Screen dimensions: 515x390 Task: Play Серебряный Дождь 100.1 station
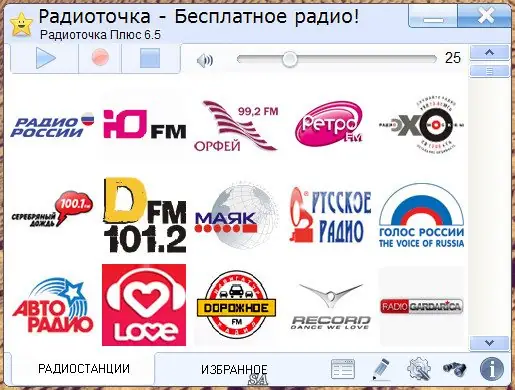(52, 209)
